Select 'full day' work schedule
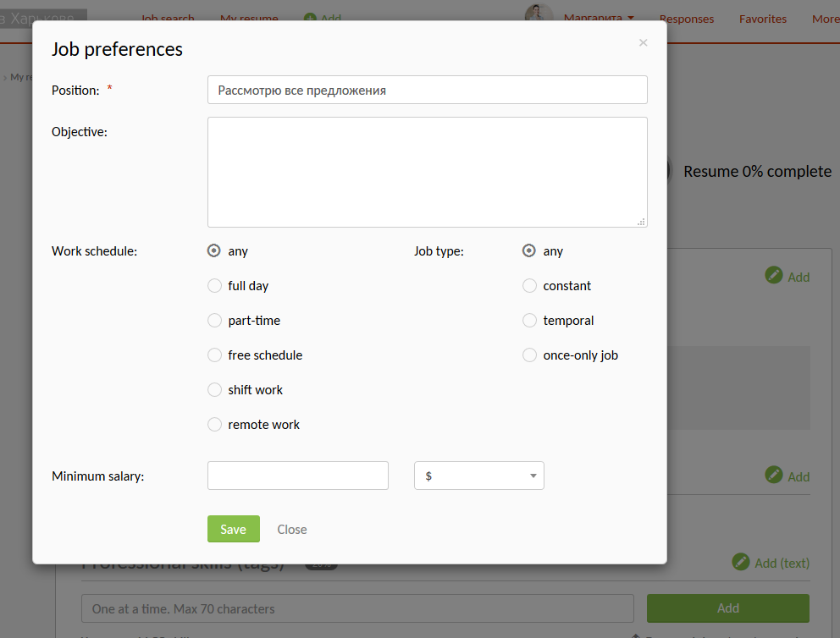 (215, 286)
